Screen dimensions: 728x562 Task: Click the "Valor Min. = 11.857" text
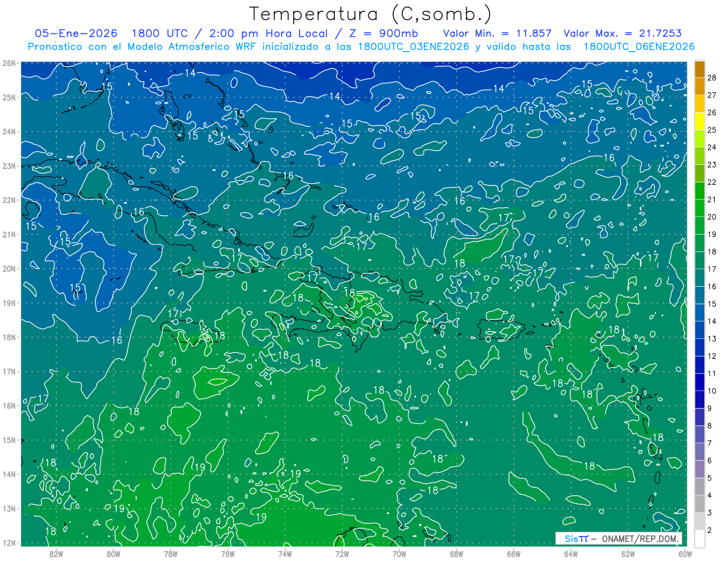click(497, 33)
